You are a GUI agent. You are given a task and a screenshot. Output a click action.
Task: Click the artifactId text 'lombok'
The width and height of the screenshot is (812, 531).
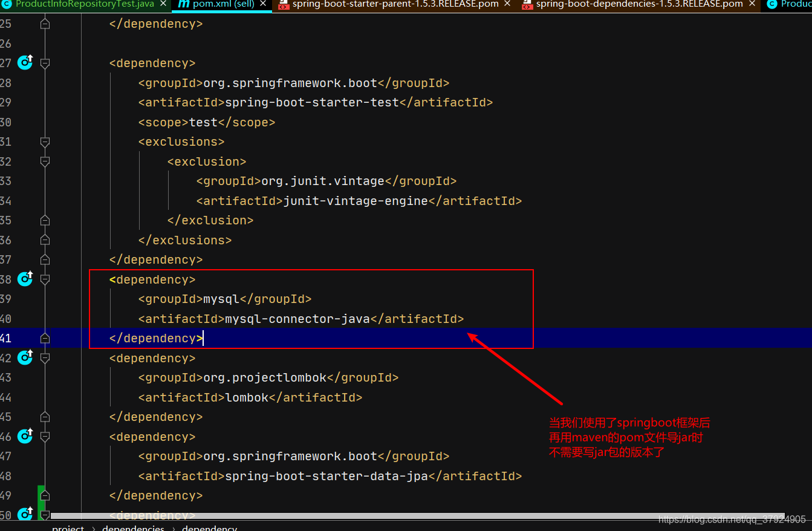click(247, 397)
